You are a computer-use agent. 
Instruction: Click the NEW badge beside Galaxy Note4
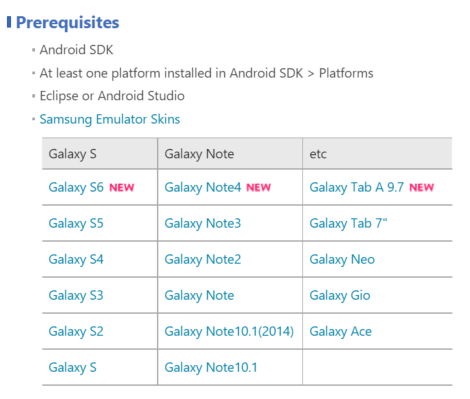point(259,188)
